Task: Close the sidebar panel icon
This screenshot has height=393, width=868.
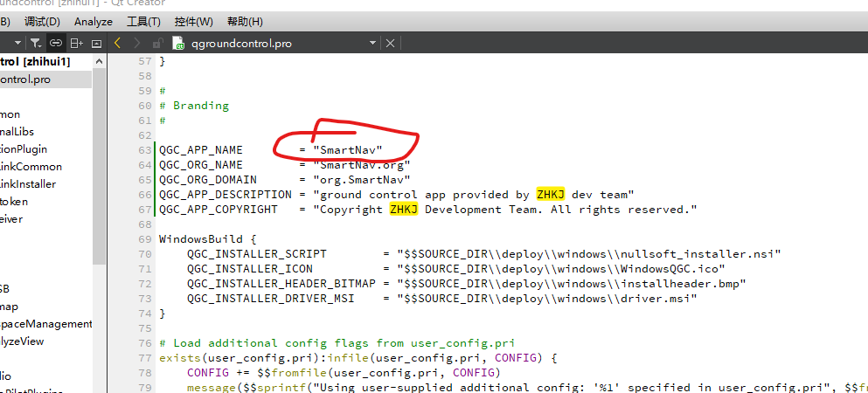Action: coord(96,43)
